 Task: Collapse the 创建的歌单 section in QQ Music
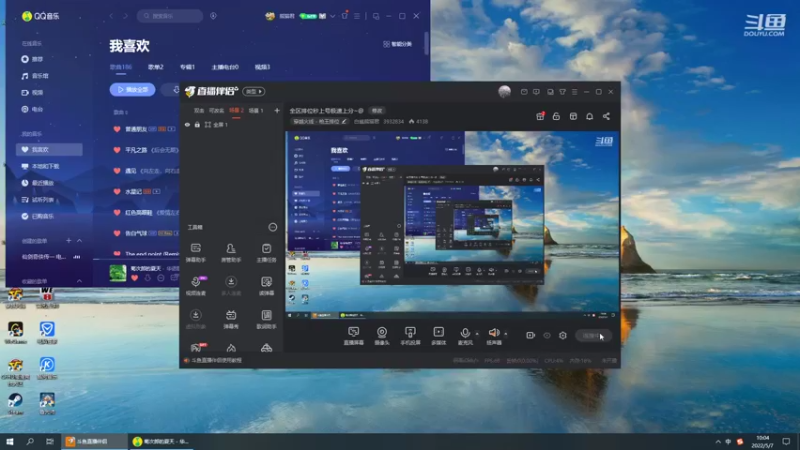79,240
